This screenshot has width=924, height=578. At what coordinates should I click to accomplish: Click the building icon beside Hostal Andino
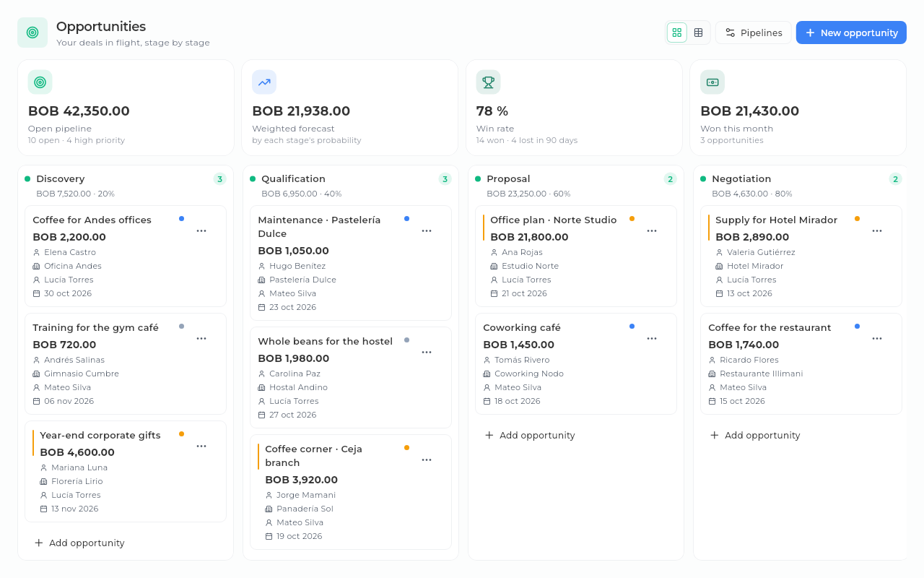[261, 387]
